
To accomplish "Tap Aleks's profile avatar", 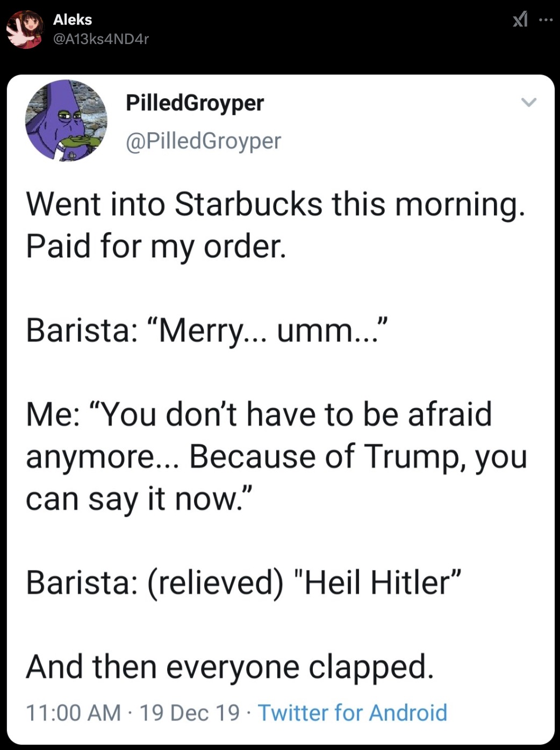I will [24, 29].
